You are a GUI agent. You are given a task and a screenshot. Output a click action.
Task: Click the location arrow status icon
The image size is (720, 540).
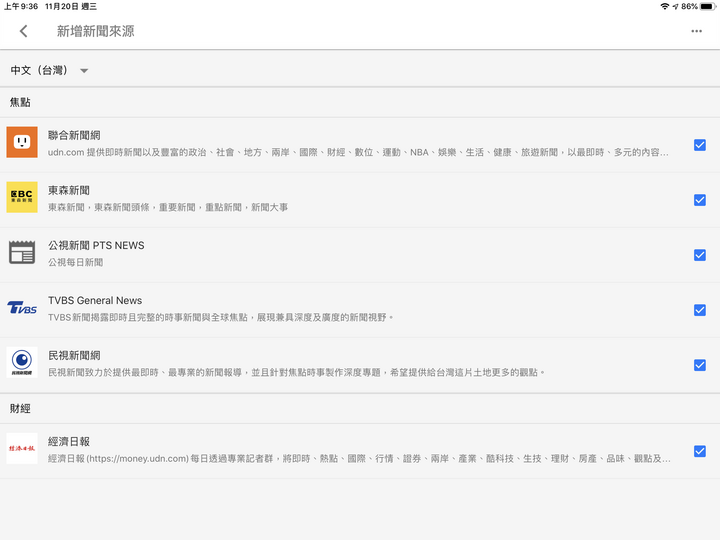[675, 6]
